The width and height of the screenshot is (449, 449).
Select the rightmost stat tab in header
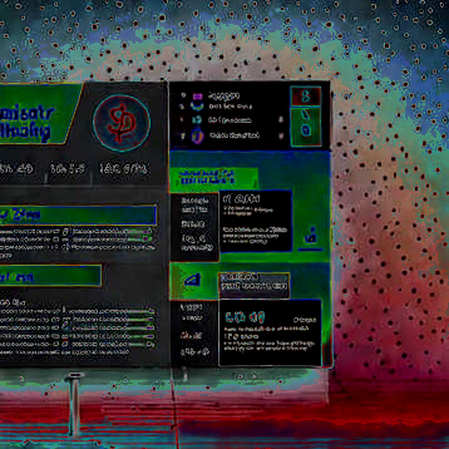click(x=124, y=169)
